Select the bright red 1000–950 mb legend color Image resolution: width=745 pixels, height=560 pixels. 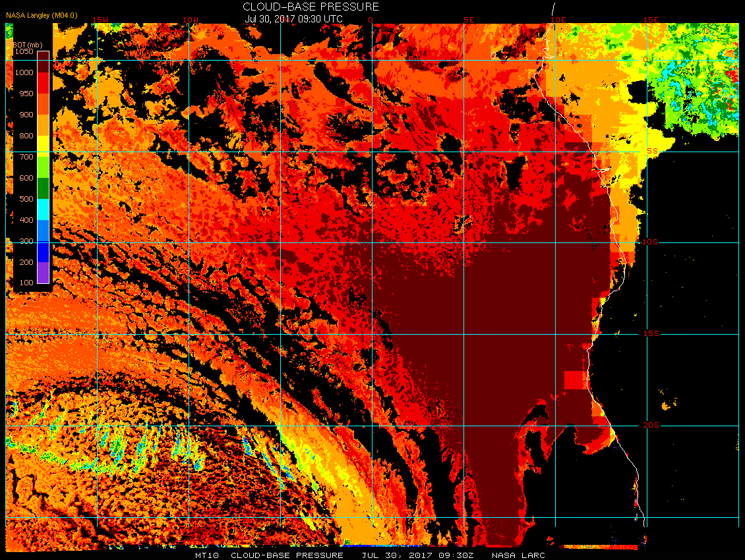[44, 83]
